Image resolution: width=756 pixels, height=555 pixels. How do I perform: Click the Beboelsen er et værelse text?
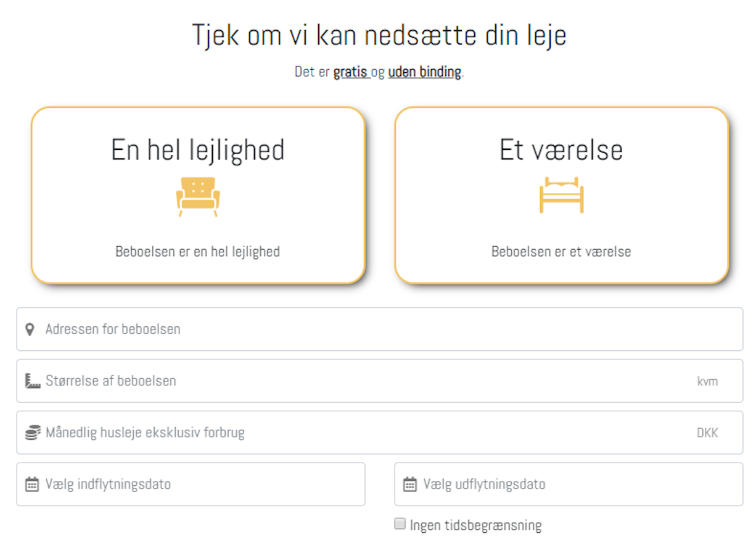point(561,252)
